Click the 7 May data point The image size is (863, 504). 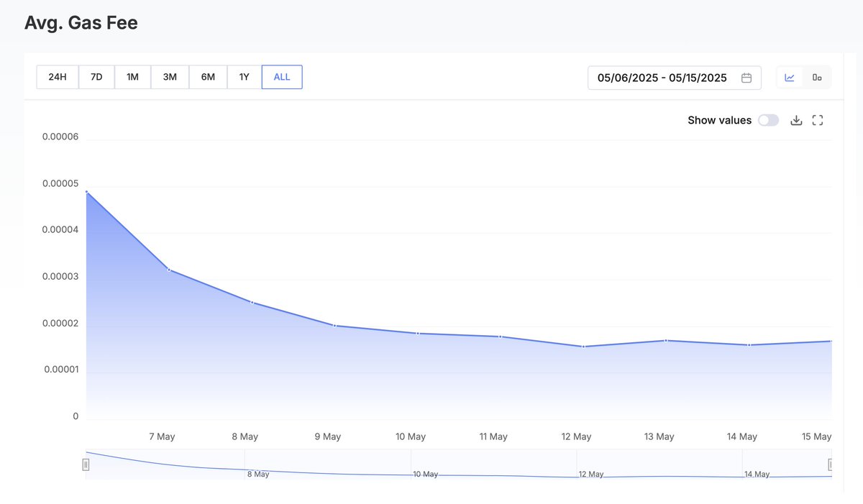[169, 270]
